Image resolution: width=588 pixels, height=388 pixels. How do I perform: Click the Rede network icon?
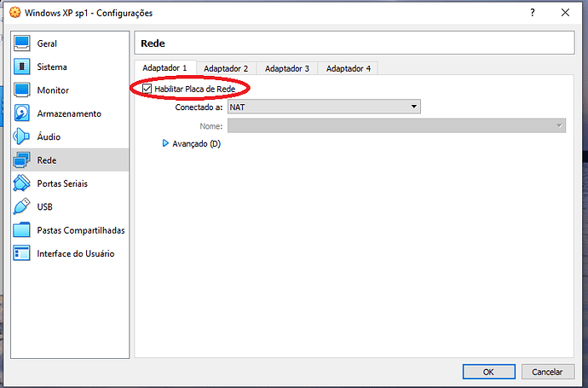22,160
